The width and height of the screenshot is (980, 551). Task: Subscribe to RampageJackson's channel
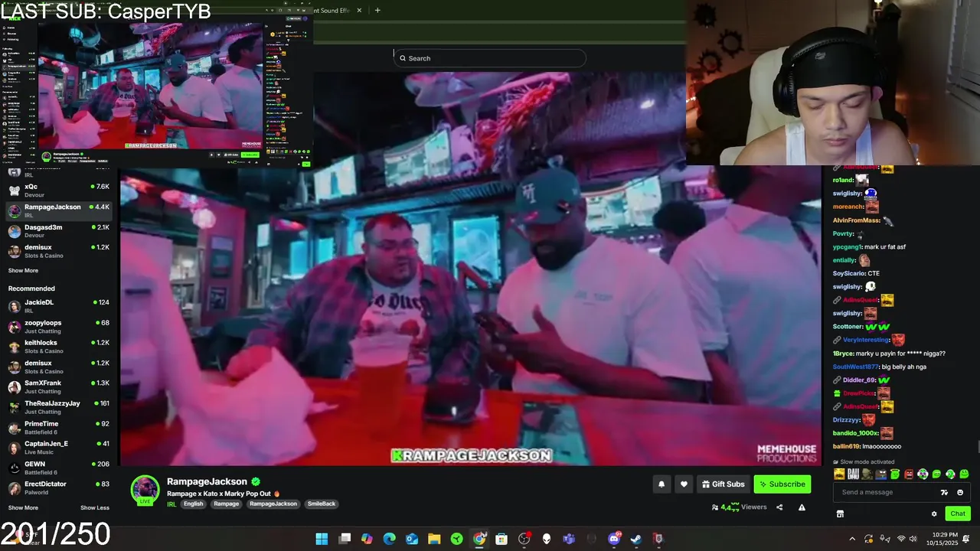point(782,484)
